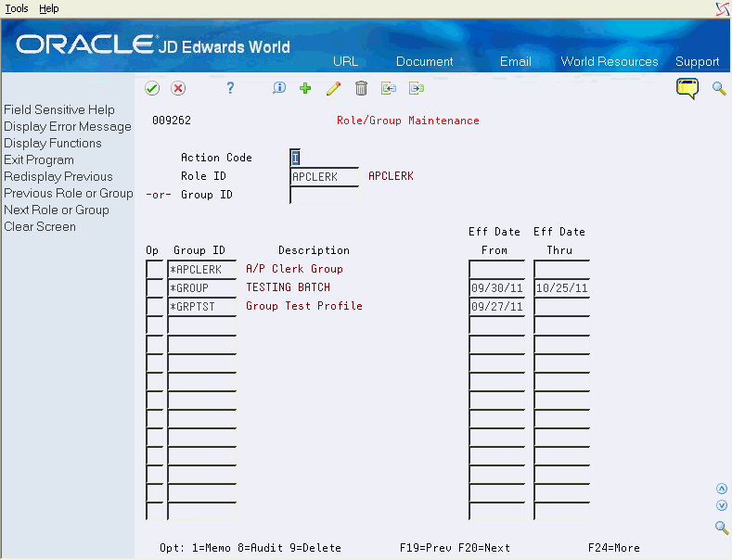The image size is (732, 560).
Task: Click the *APCLERK Group ID cell
Action: coord(202,269)
